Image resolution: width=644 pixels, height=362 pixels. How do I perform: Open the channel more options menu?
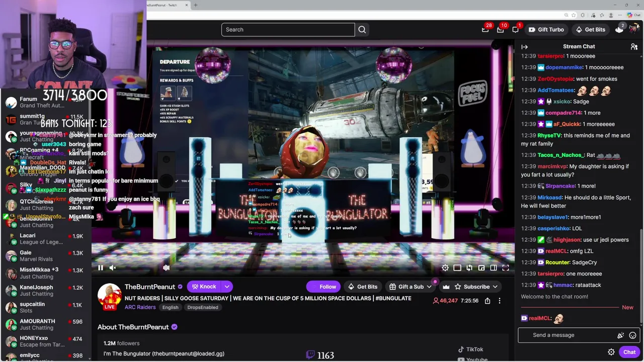pyautogui.click(x=500, y=301)
